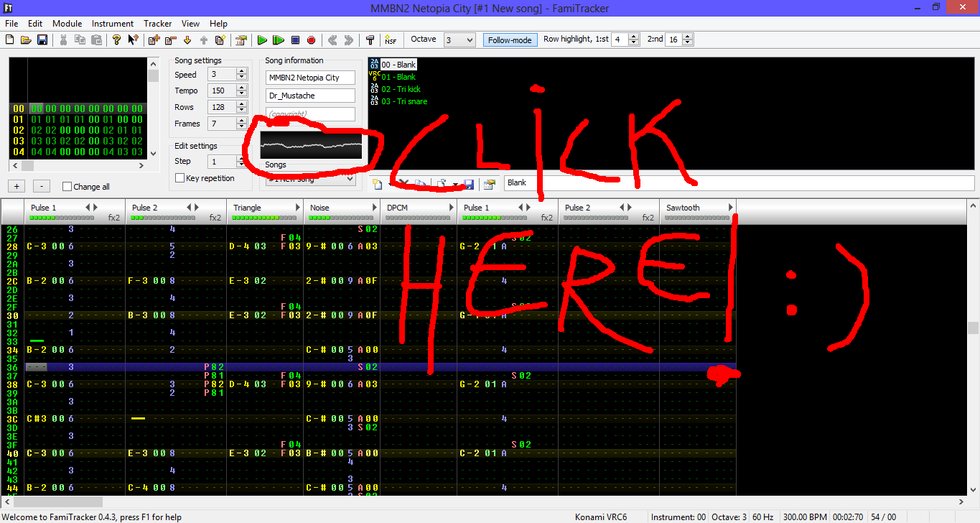The image size is (980, 523).
Task: Toggle the Follow-mode button
Action: (509, 40)
